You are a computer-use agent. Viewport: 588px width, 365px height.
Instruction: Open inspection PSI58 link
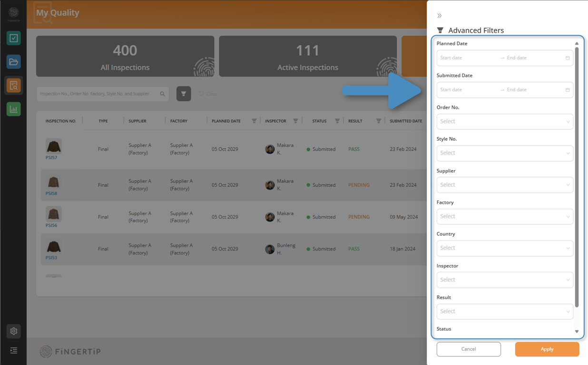(x=51, y=194)
